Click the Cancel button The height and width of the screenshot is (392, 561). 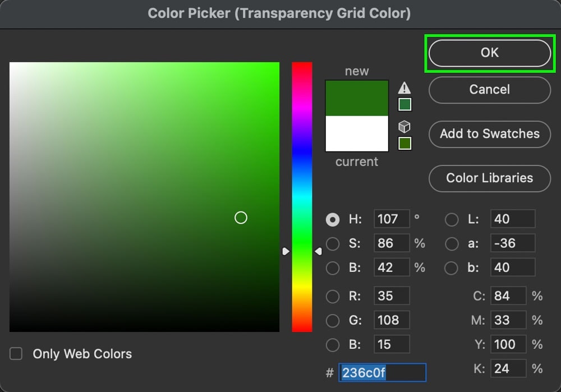pyautogui.click(x=489, y=90)
